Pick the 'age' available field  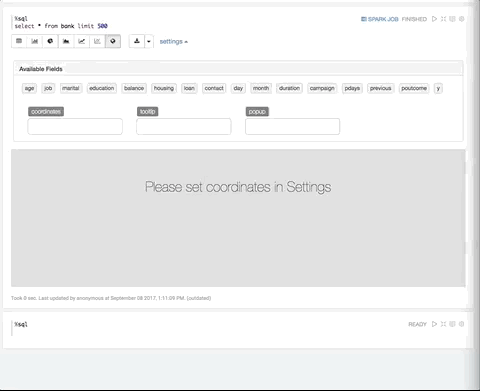click(x=29, y=88)
